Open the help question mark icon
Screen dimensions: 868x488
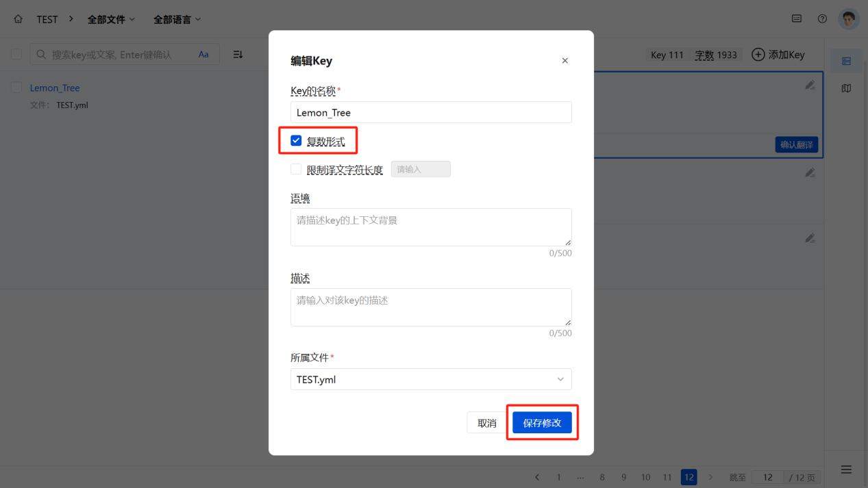[822, 19]
